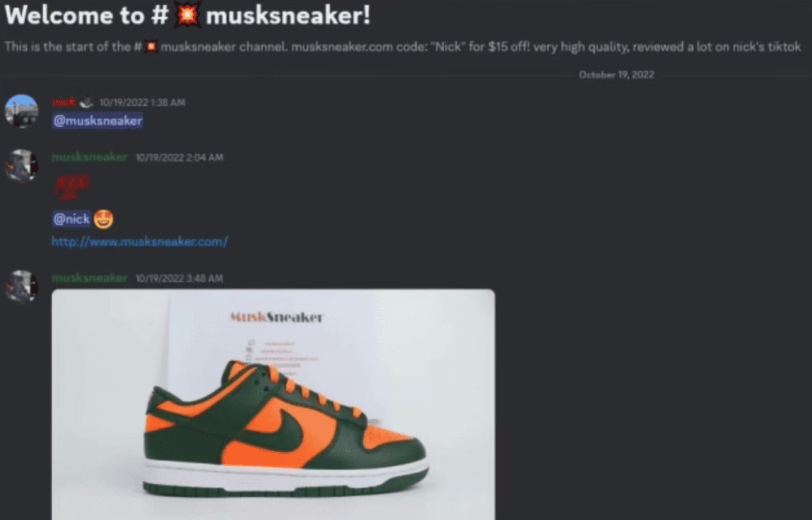Click musksneaker's avatar on the 2:04 AM message
Viewport: 812px width, 520px height.
pyautogui.click(x=21, y=165)
